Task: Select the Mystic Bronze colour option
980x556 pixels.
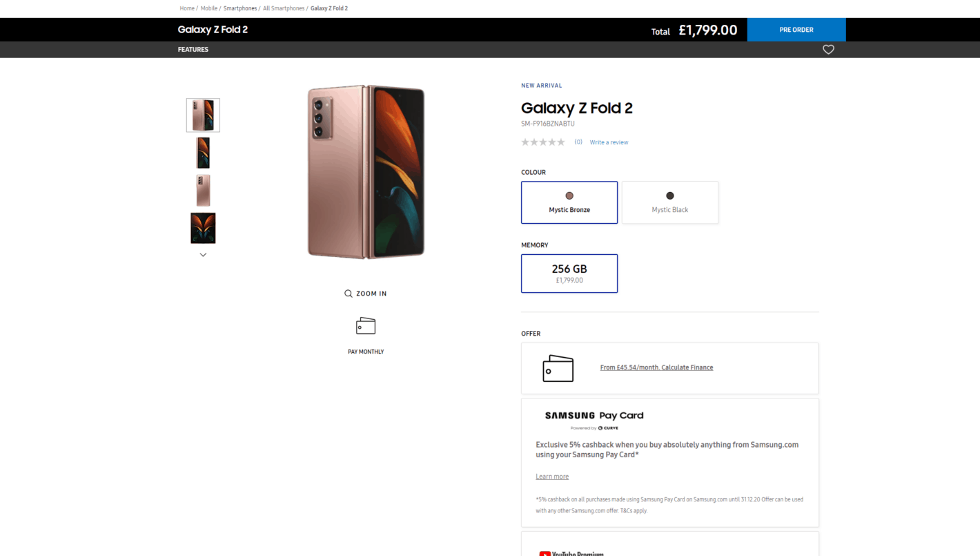Action: click(569, 202)
